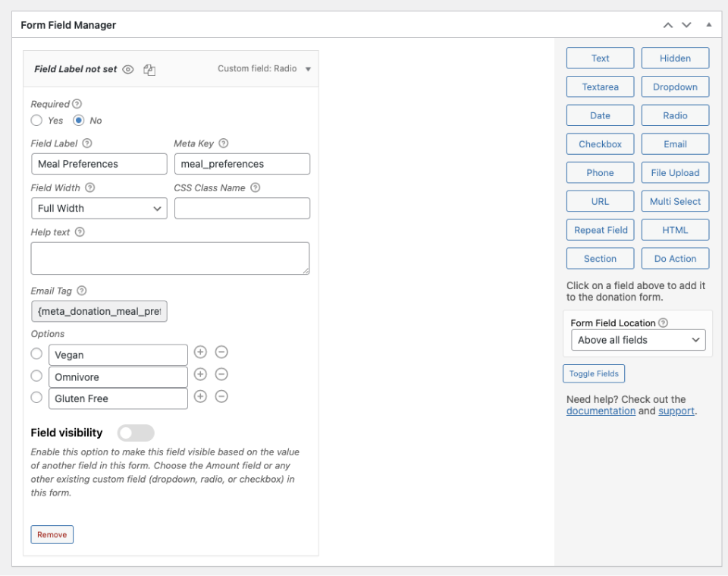
Task: Open the Form Field Location dropdown
Action: (x=638, y=340)
